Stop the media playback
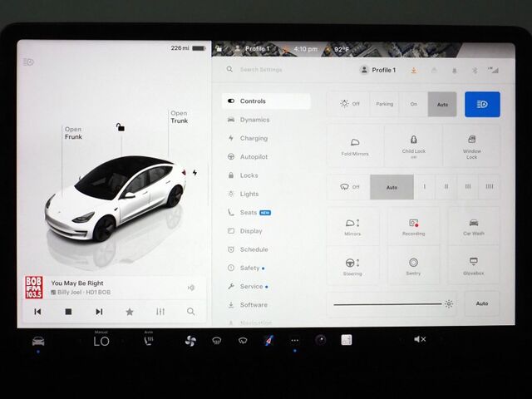Screen dimensions: 532x399 click(x=68, y=312)
